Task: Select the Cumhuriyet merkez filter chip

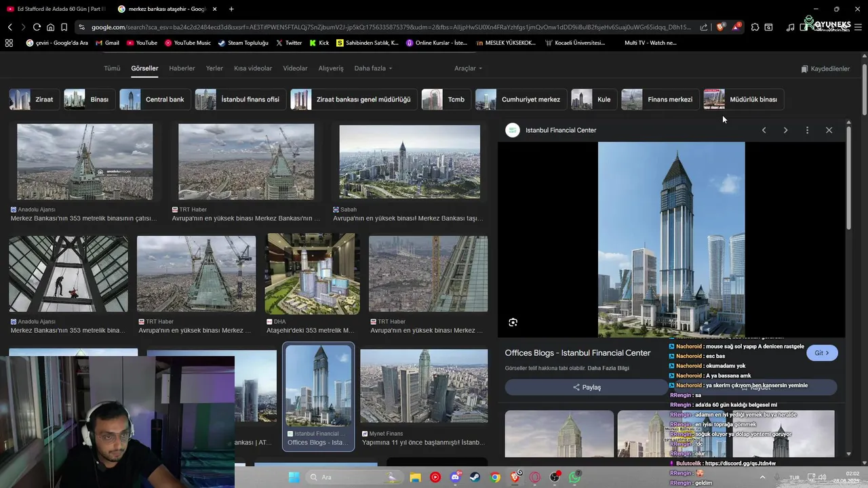Action: tap(521, 99)
